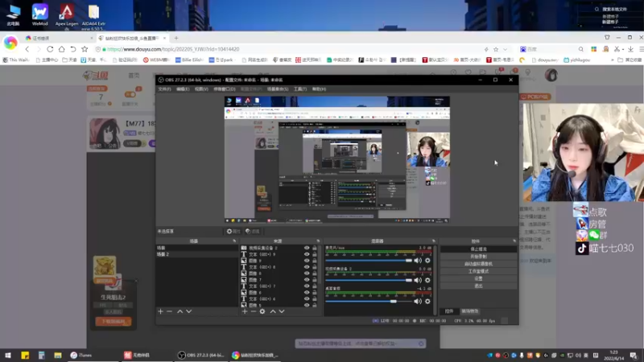Move selected source down in Sources panel
This screenshot has width=644, height=362.
tap(282, 311)
